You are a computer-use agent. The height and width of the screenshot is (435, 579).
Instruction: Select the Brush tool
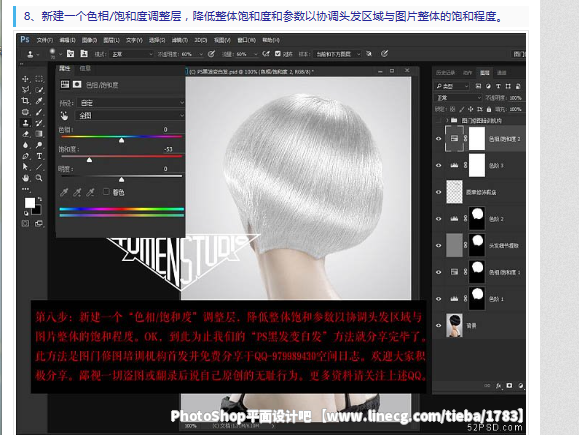(x=39, y=112)
